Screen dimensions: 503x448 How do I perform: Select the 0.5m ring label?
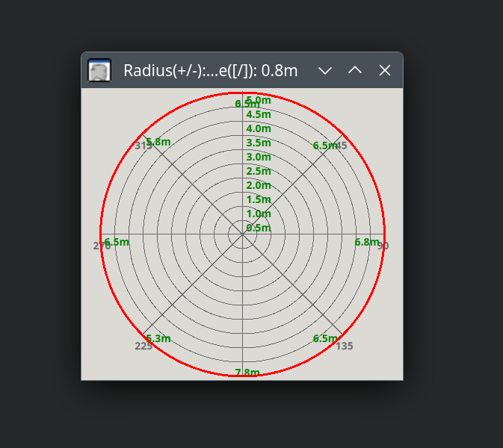tap(259, 228)
